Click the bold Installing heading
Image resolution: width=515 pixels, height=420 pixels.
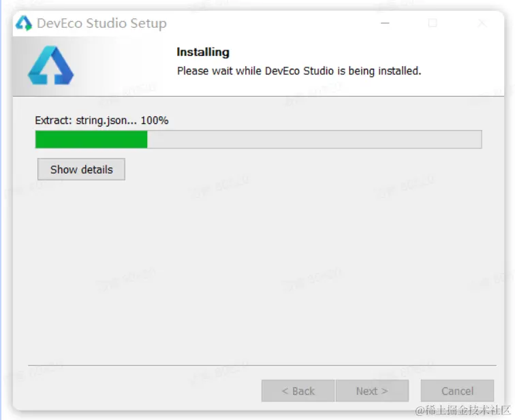coord(203,52)
